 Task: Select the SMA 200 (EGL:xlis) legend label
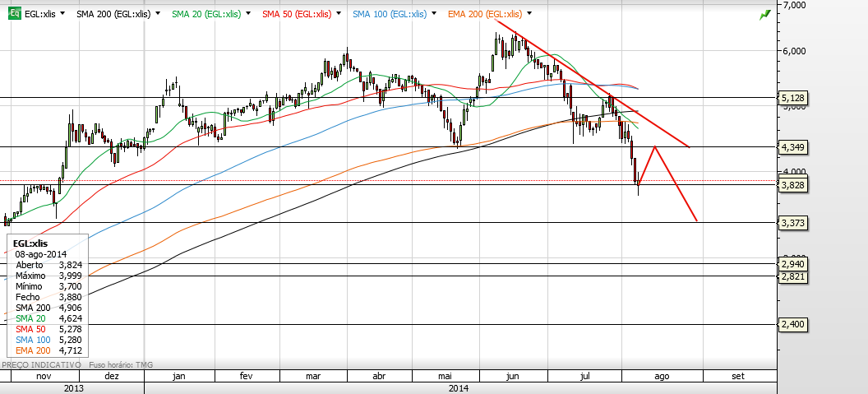113,14
